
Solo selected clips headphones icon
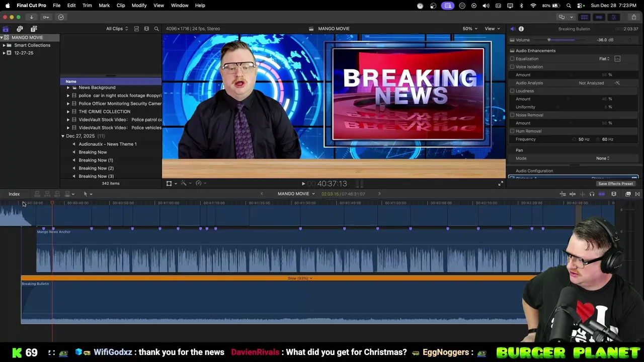pos(592,194)
